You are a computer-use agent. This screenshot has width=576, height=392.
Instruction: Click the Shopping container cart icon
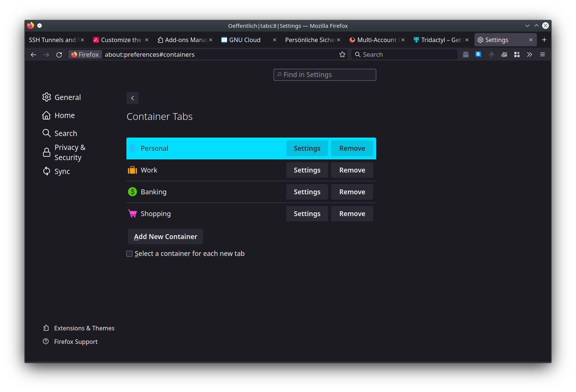132,213
